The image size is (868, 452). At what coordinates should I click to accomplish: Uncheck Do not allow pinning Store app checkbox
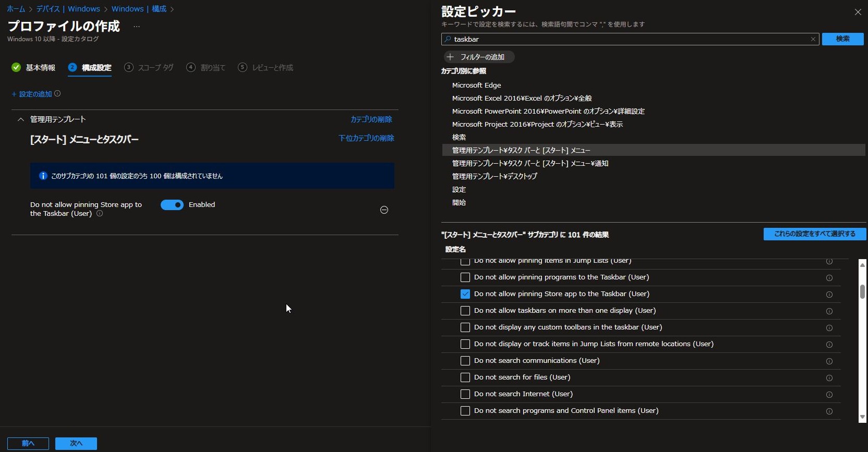click(x=465, y=294)
